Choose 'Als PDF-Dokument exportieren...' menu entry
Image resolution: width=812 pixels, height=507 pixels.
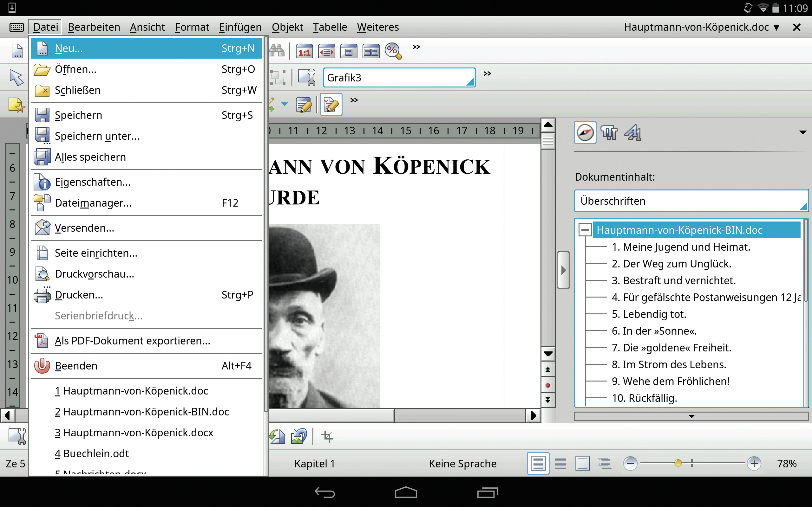133,341
